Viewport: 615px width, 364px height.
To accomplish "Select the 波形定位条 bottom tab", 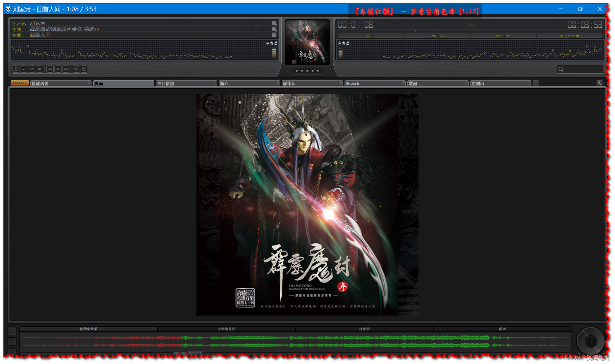I will tap(89, 329).
